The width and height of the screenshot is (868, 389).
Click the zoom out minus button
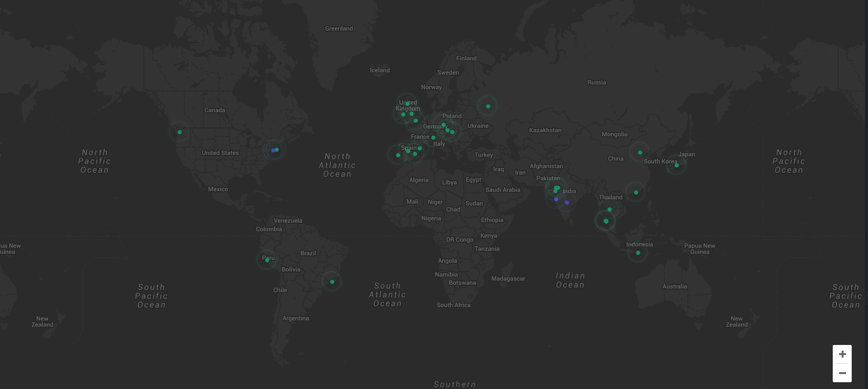[842, 373]
